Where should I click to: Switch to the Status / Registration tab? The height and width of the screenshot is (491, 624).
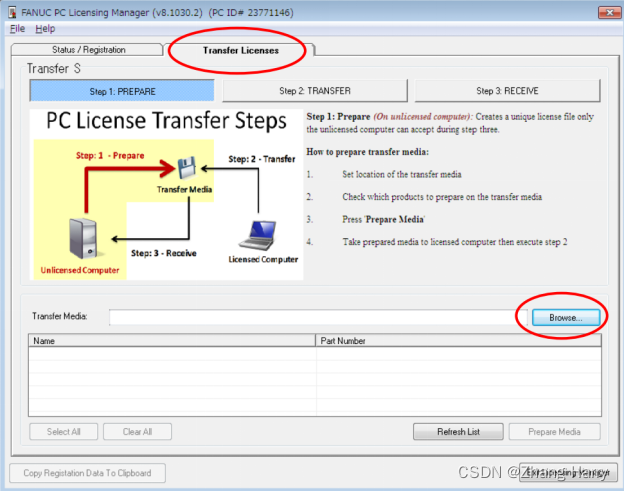coord(88,50)
